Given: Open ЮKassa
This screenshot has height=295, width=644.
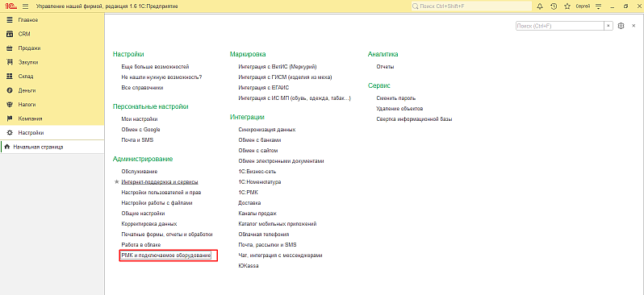Looking at the screenshot, I should pyautogui.click(x=249, y=266).
